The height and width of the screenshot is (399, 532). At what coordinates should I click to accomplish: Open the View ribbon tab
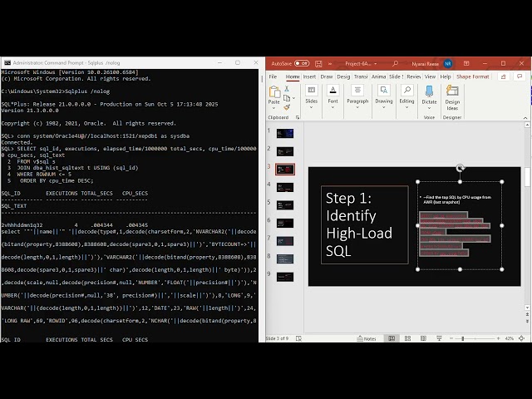click(430, 76)
